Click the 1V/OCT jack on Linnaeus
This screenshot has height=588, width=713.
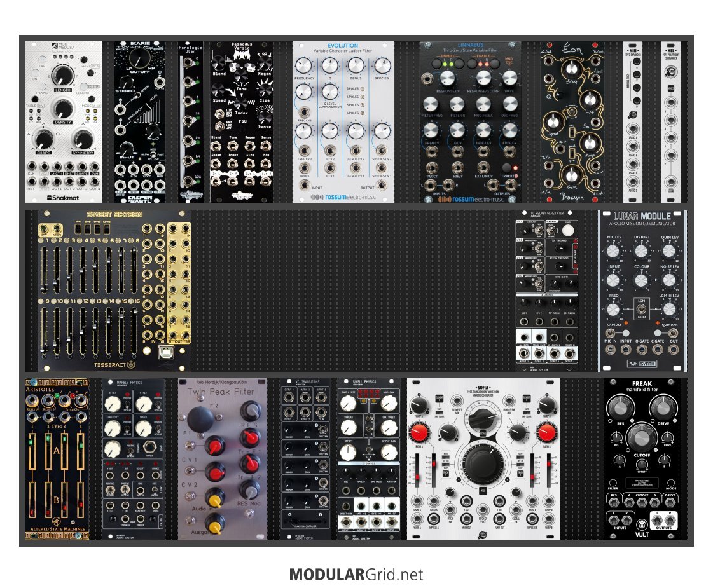click(431, 167)
